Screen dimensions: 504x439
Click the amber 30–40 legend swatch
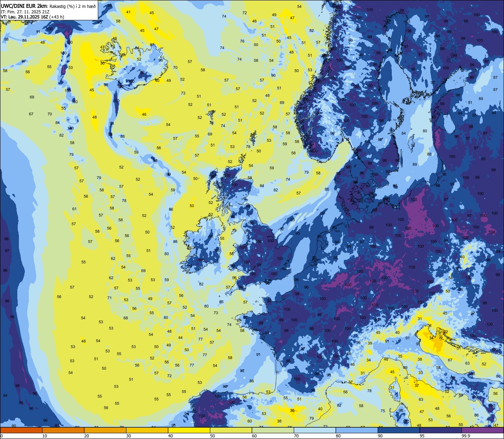pyautogui.click(x=147, y=430)
